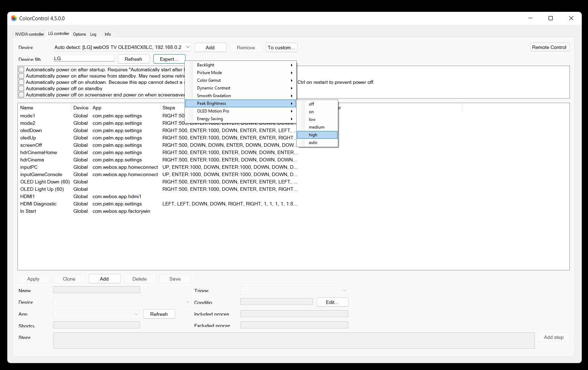The height and width of the screenshot is (370, 588).
Task: Open the OLED Motion Pro submenu
Action: 241,111
